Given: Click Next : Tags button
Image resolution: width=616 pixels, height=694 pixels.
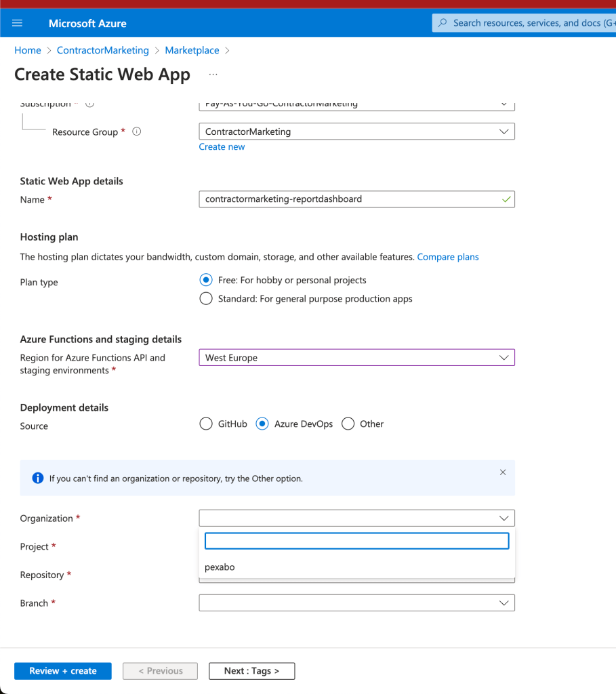Looking at the screenshot, I should point(252,670).
